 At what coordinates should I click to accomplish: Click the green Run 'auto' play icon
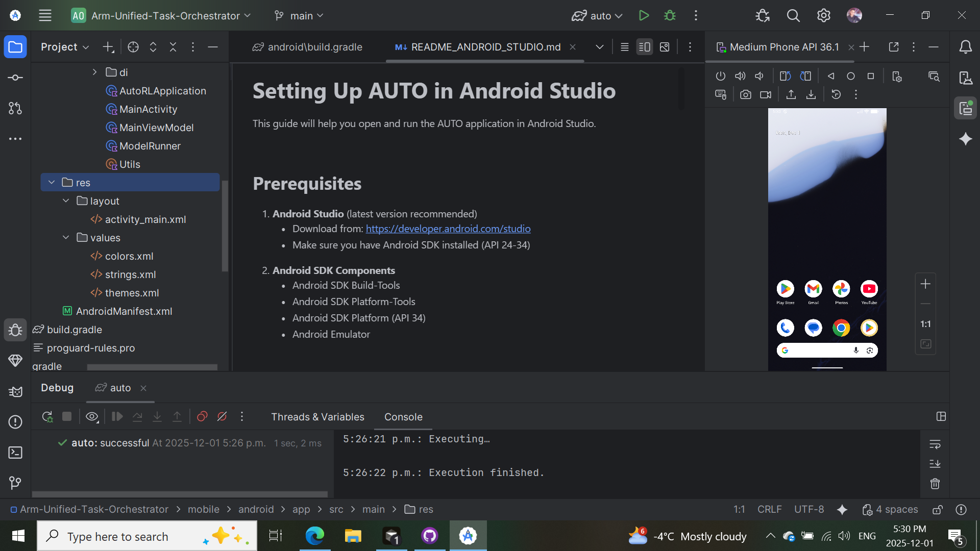[644, 15]
